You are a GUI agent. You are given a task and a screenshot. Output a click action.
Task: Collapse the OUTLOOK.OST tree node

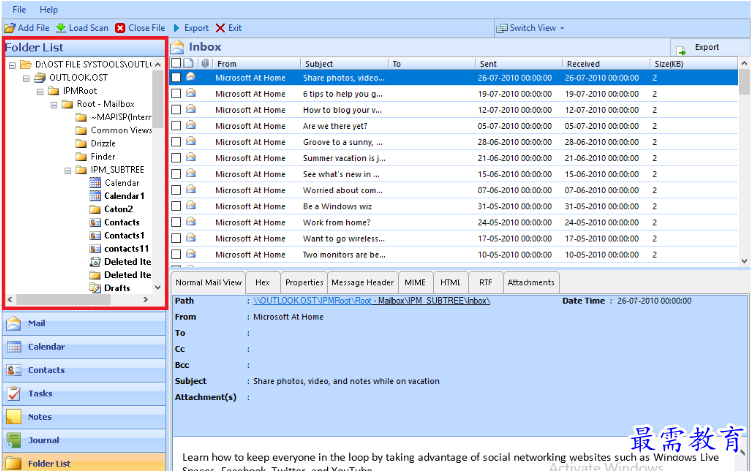(26, 78)
